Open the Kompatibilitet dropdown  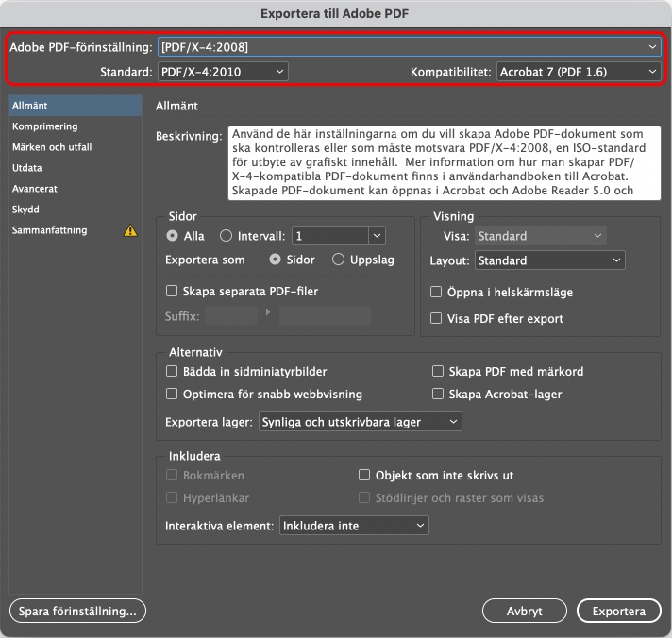(578, 72)
